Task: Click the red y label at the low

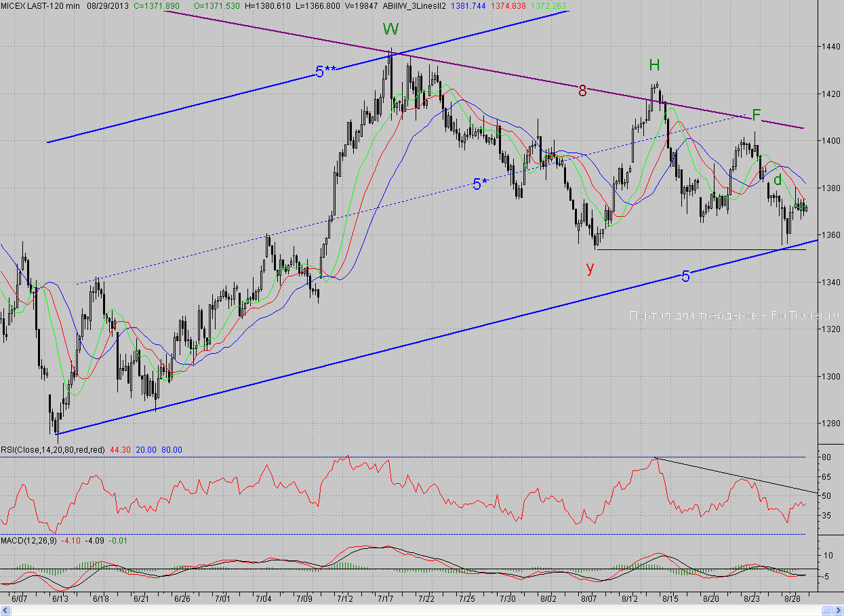Action: [x=590, y=268]
